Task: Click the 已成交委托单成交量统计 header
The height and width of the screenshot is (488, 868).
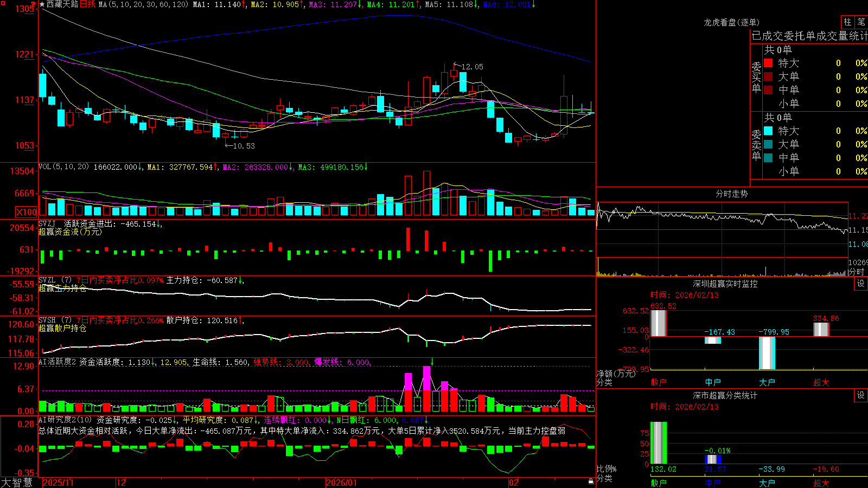Action: (809, 36)
